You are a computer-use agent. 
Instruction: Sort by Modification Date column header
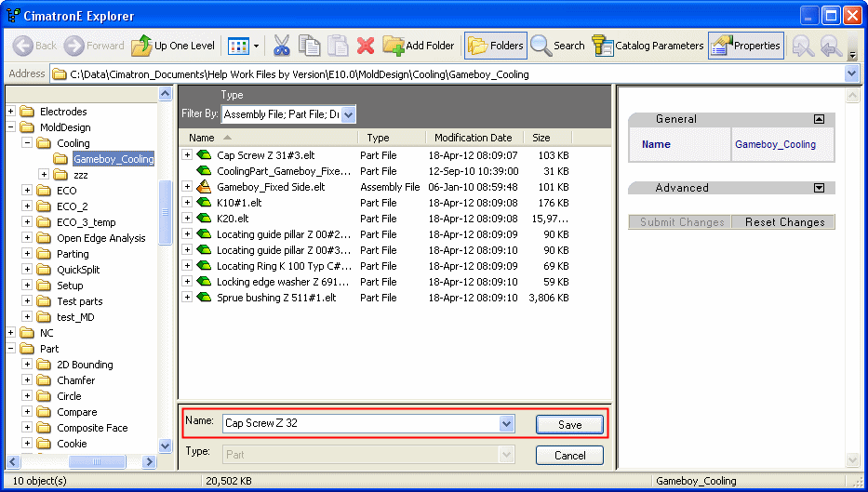474,138
